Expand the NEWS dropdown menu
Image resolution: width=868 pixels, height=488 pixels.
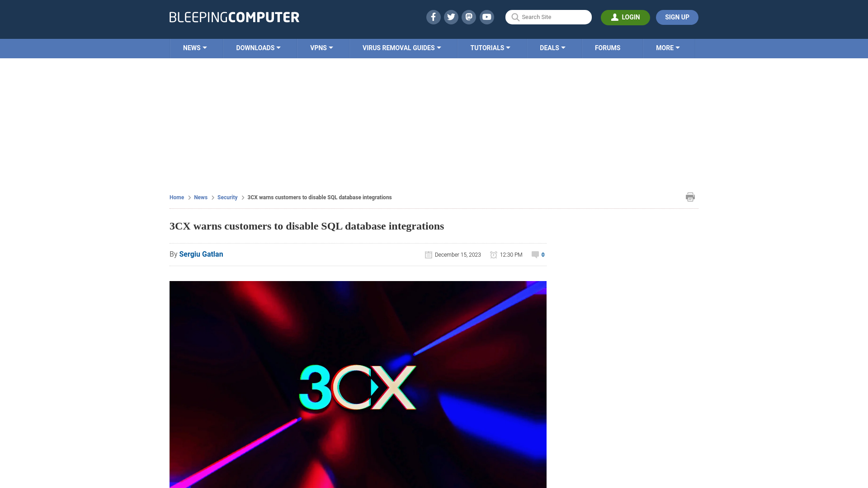click(195, 47)
